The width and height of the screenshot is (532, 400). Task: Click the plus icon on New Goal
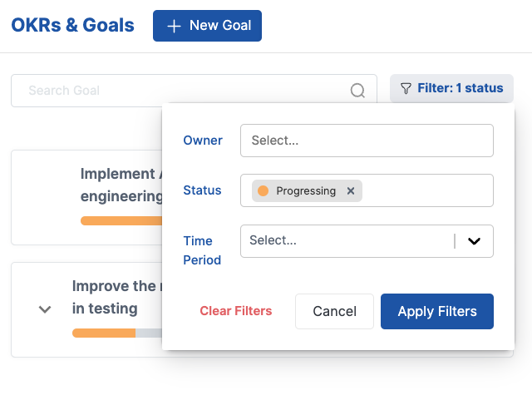(x=174, y=26)
